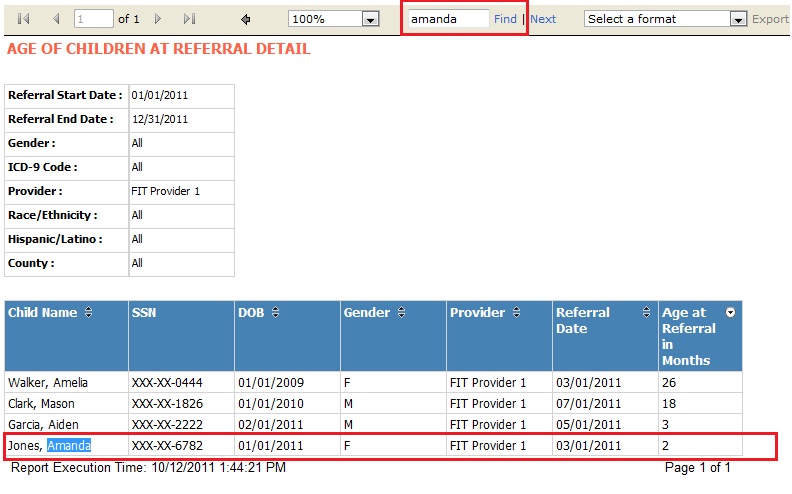Viewport: 792px width, 494px height.
Task: Click Provider parameter value FIT Provider 1
Action: pos(166,191)
